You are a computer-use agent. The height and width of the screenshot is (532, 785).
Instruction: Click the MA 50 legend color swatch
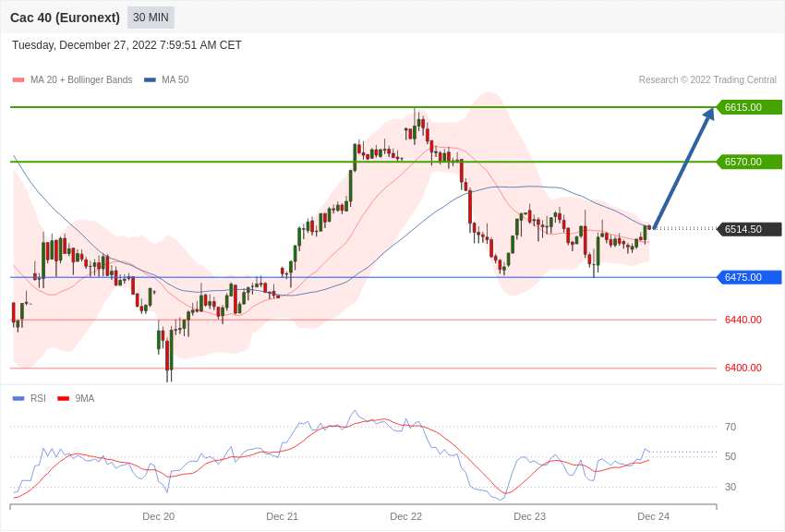click(x=150, y=79)
